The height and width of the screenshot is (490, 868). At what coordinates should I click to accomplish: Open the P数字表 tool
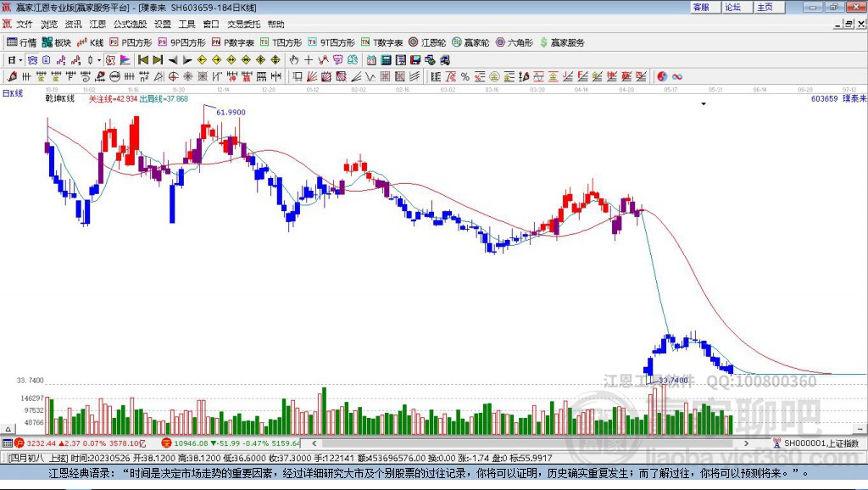(x=233, y=42)
